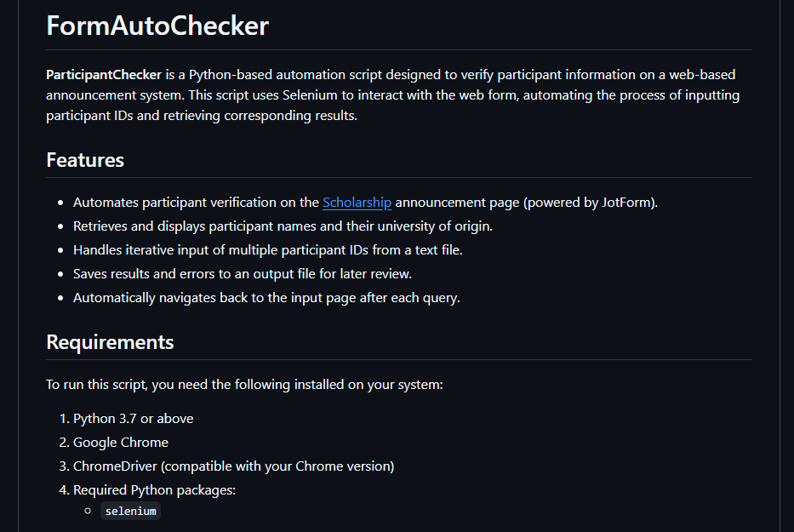Screen dimensions: 794x532
Task: Click the selenium inline code label
Action: 131,511
